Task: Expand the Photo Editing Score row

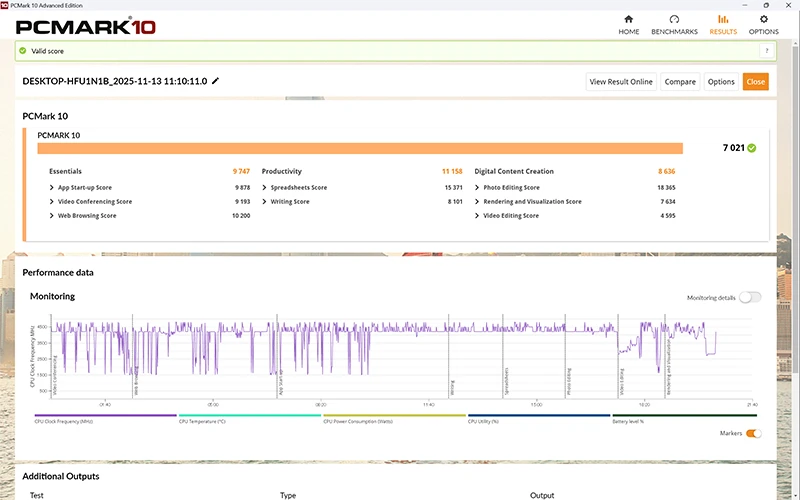Action: coord(478,187)
